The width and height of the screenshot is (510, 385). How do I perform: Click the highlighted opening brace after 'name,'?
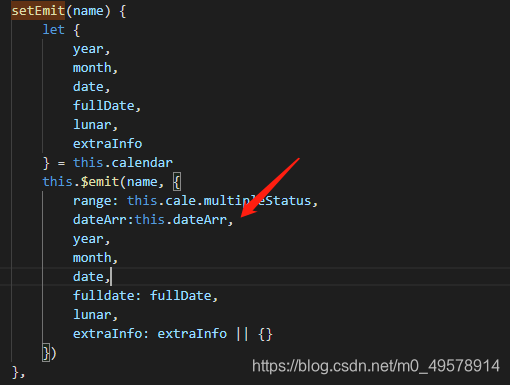(177, 182)
